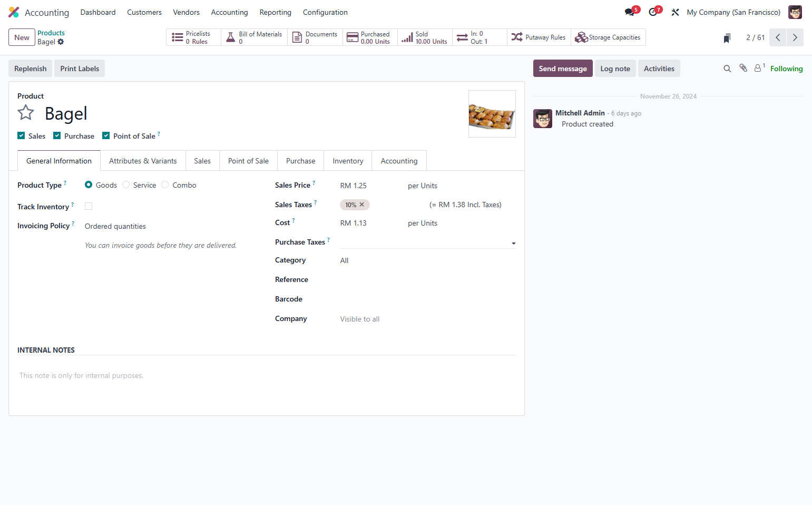Open the Category field set to All
This screenshot has height=505, width=812.
click(428, 260)
